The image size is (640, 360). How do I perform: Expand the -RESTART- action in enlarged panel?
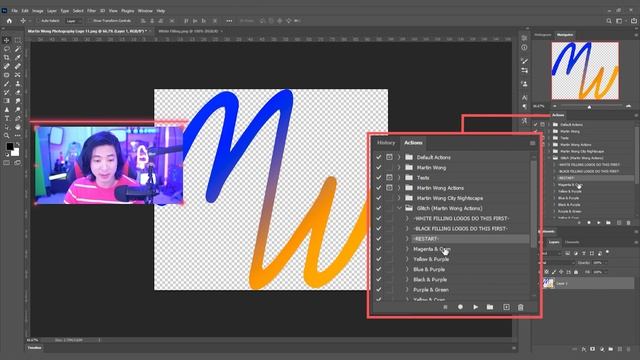click(407, 239)
